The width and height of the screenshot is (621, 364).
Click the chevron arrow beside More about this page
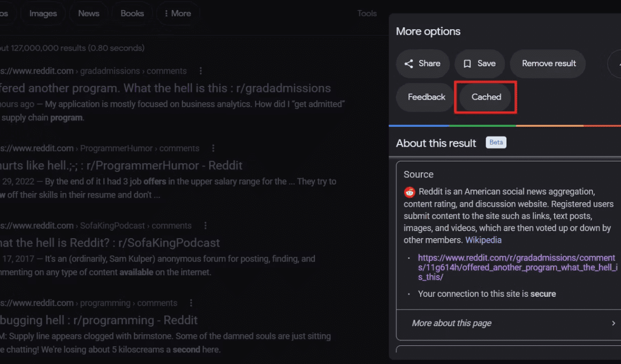614,323
